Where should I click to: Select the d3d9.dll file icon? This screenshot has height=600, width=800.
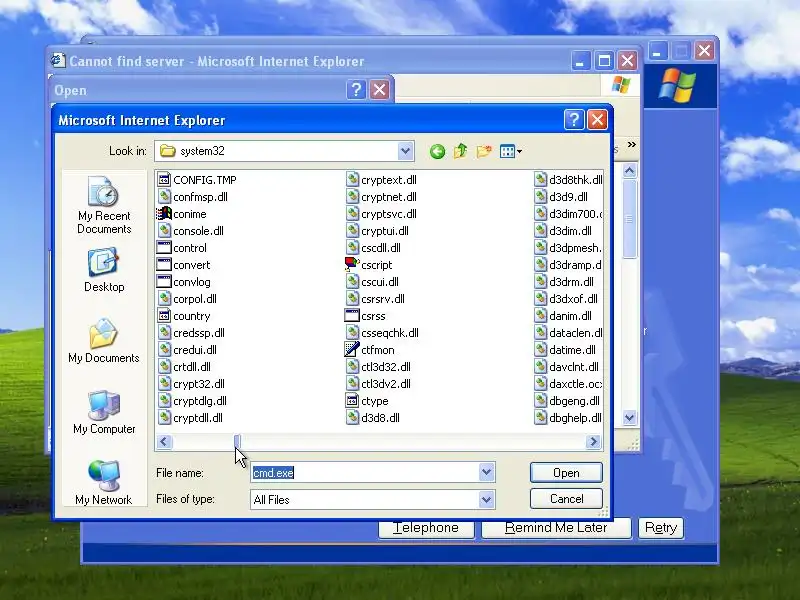coord(540,196)
